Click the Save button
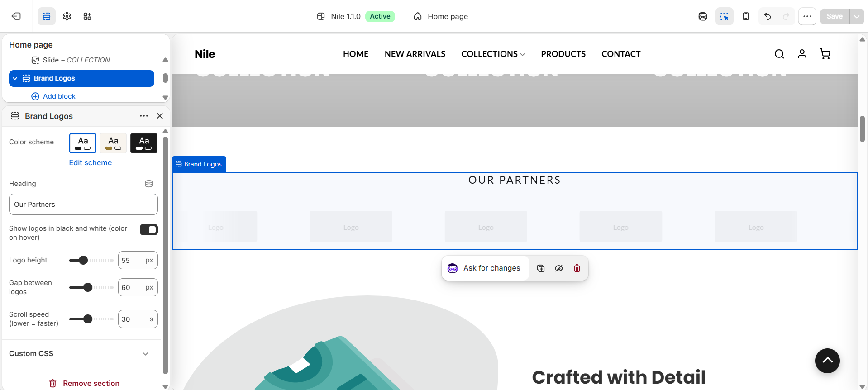Screen dimensions: 868x390 pos(835,16)
